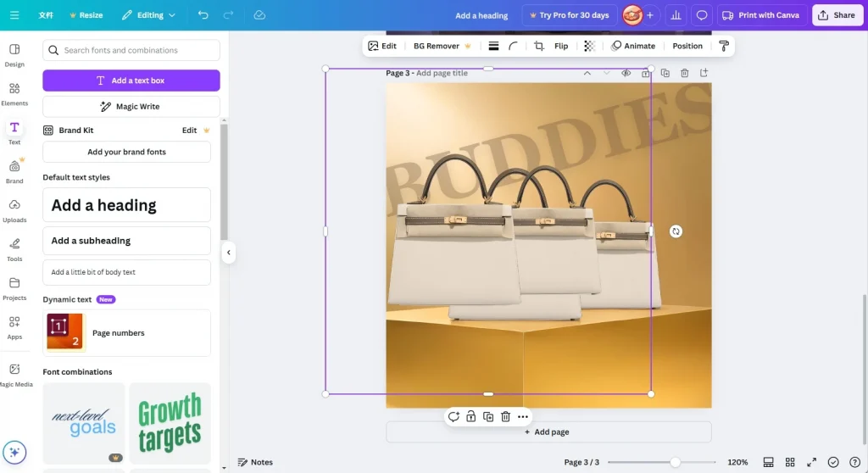Collapse the left side panel
Viewport: 868px width, 473px height.
(228, 252)
